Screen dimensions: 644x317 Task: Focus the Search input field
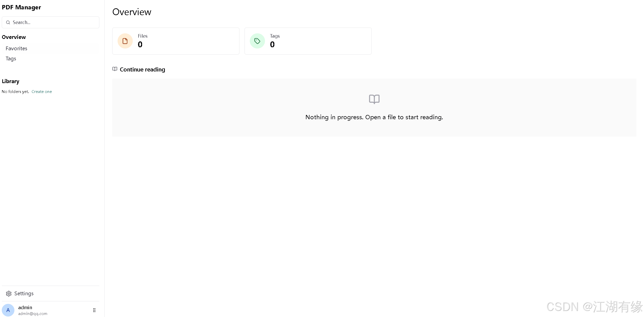tap(51, 22)
